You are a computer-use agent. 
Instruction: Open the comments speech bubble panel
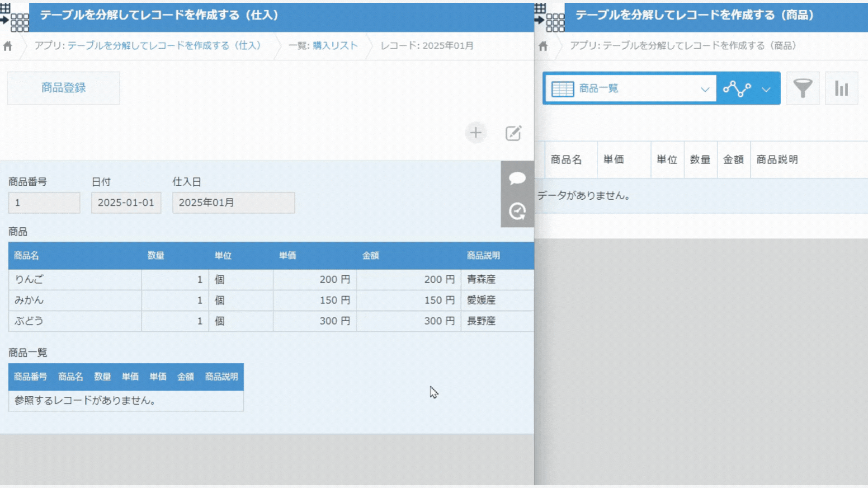click(x=517, y=178)
